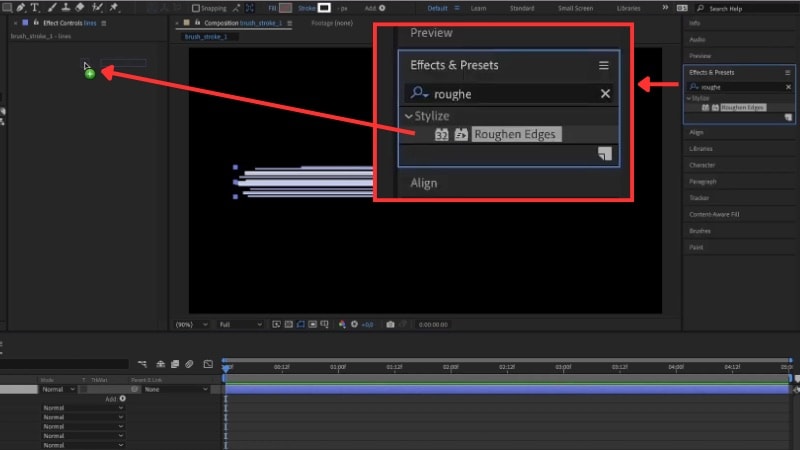This screenshot has height=450, width=800.
Task: Select the Eraser tool
Action: (80, 8)
